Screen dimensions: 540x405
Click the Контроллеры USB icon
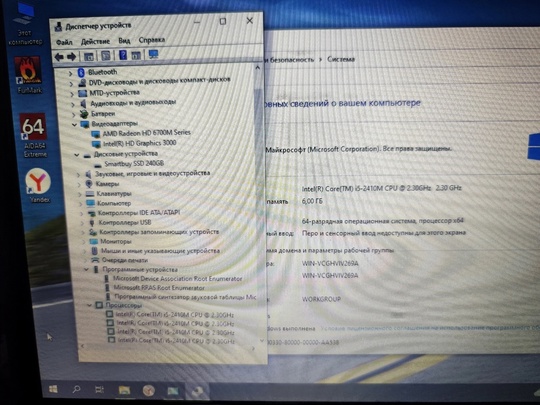pos(92,223)
